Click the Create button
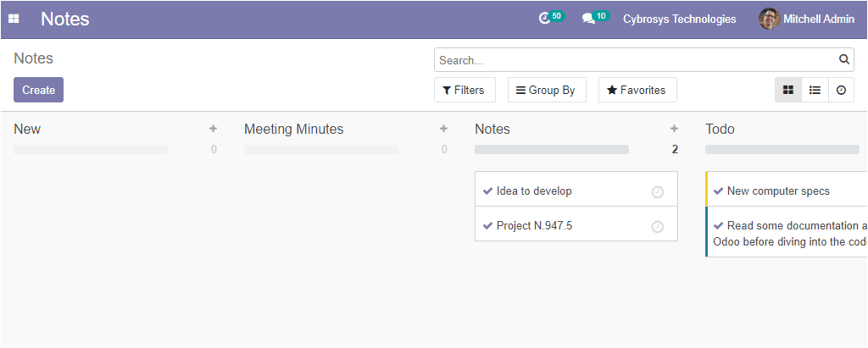Image resolution: width=868 pixels, height=348 pixels. click(x=39, y=91)
